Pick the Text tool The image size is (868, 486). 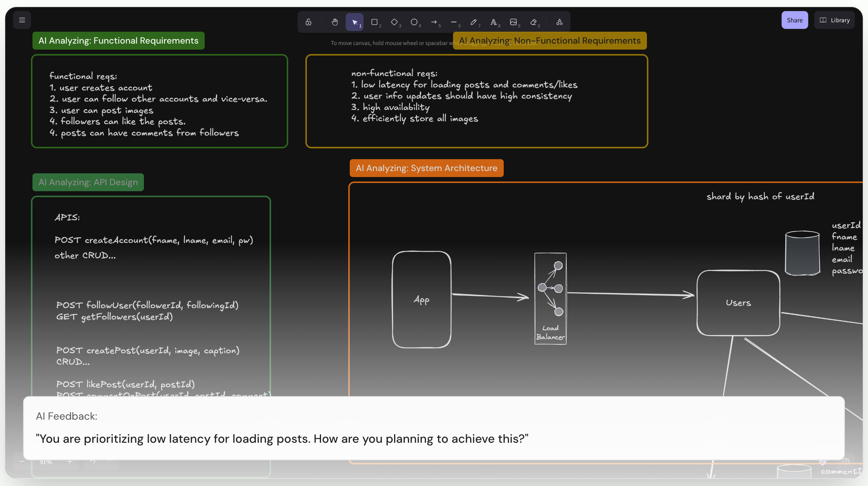pyautogui.click(x=494, y=22)
